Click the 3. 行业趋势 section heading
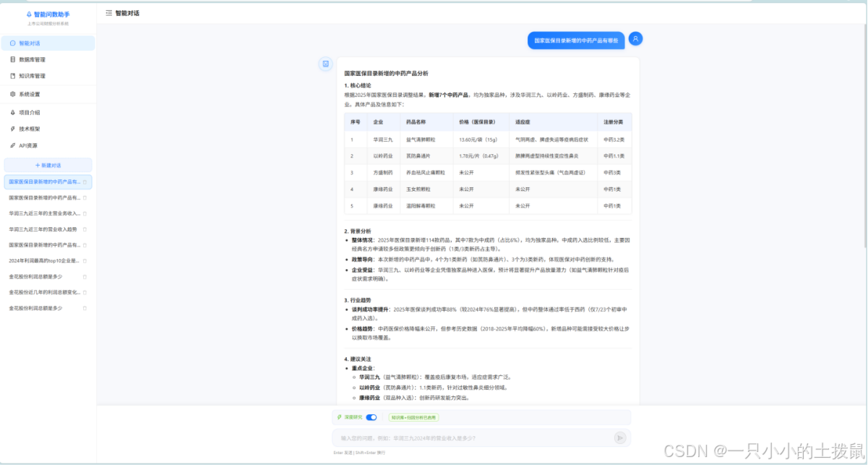 (358, 299)
